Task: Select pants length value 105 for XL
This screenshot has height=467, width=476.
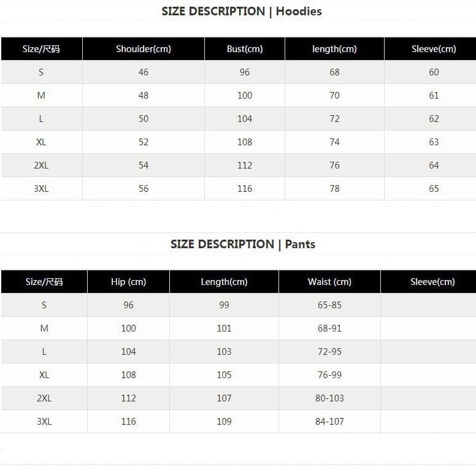Action: click(x=224, y=375)
